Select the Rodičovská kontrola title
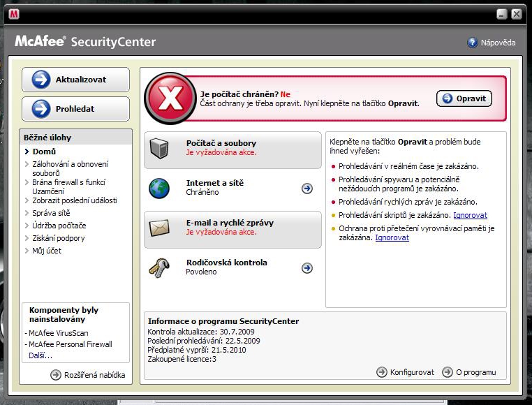 227,263
